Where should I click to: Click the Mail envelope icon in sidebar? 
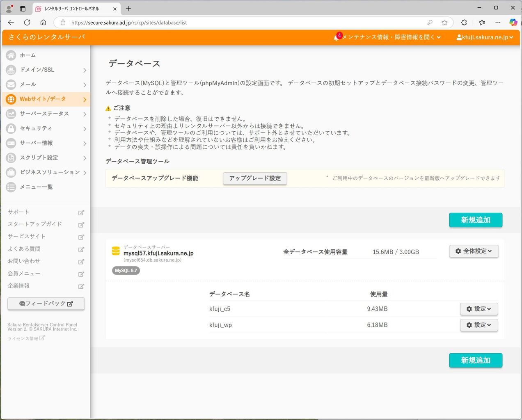(x=11, y=84)
